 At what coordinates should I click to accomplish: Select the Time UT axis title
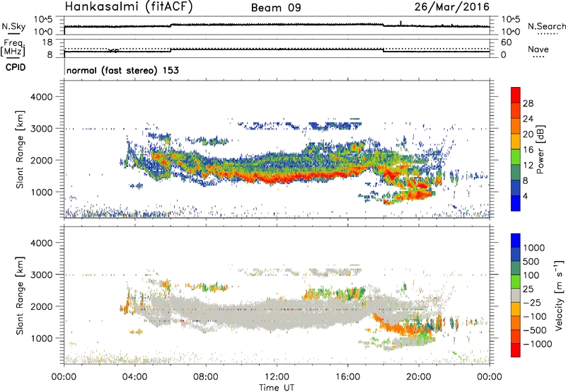tap(277, 387)
